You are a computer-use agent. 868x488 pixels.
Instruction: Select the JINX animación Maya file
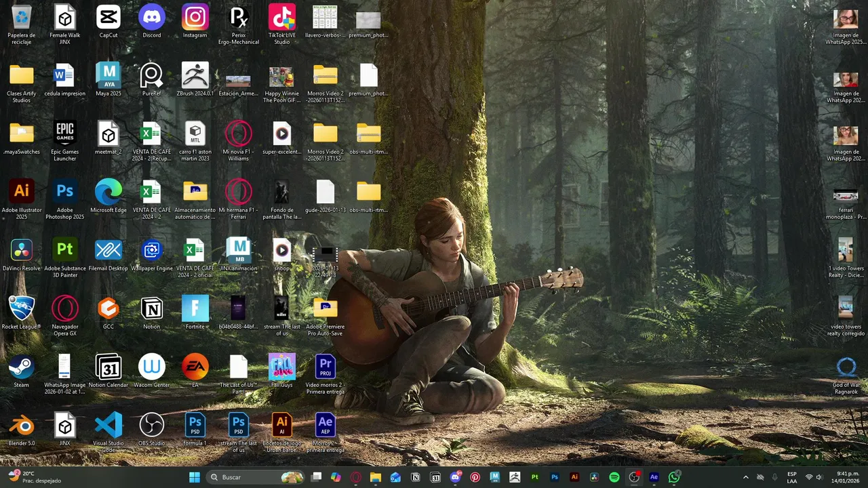[x=239, y=255]
